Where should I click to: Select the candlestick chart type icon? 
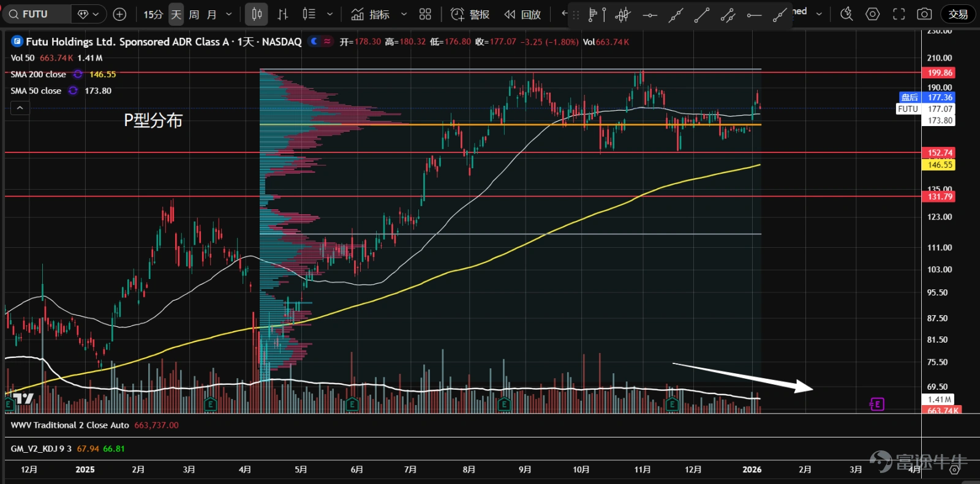click(x=257, y=14)
